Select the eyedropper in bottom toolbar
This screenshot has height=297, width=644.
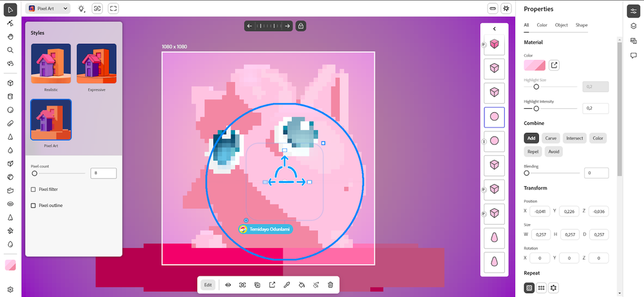pos(287,285)
